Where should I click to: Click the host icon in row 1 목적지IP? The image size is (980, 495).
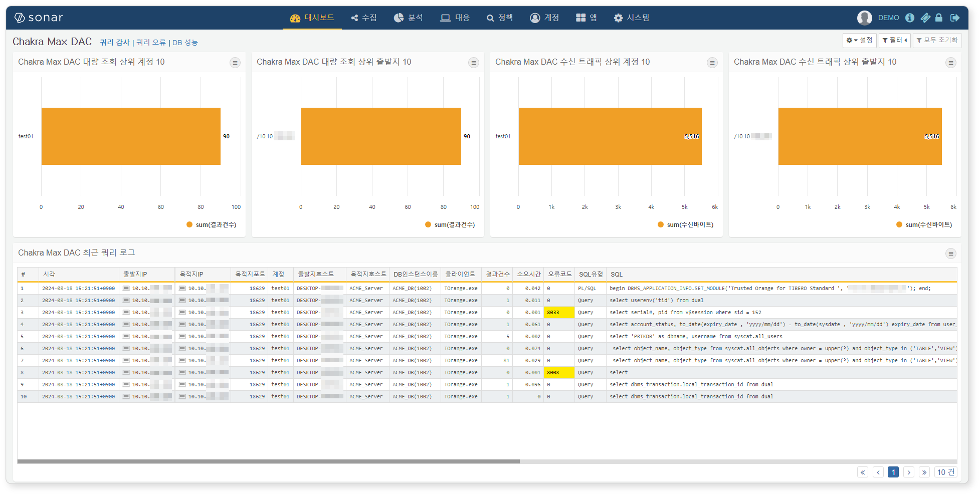click(x=182, y=289)
